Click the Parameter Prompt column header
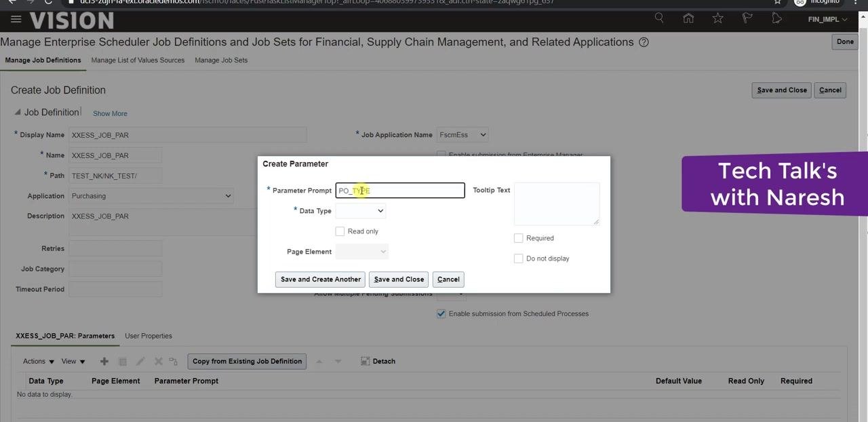The width and height of the screenshot is (868, 422). (x=186, y=381)
